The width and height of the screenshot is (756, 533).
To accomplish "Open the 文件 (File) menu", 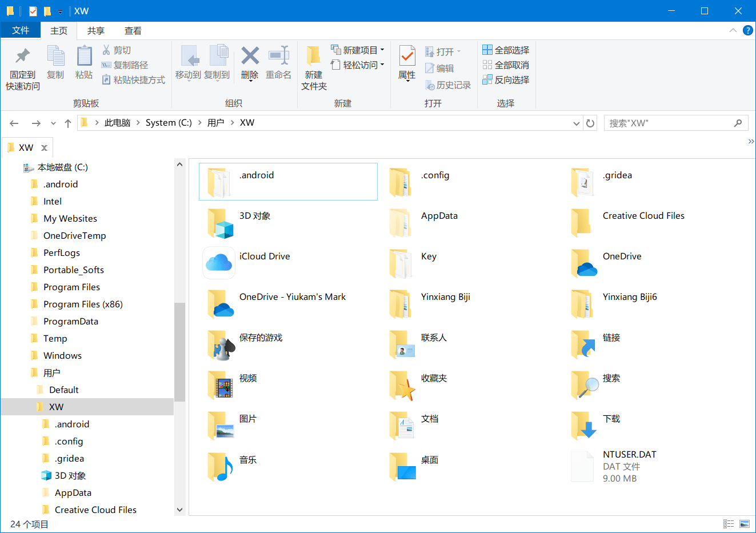I will click(21, 30).
